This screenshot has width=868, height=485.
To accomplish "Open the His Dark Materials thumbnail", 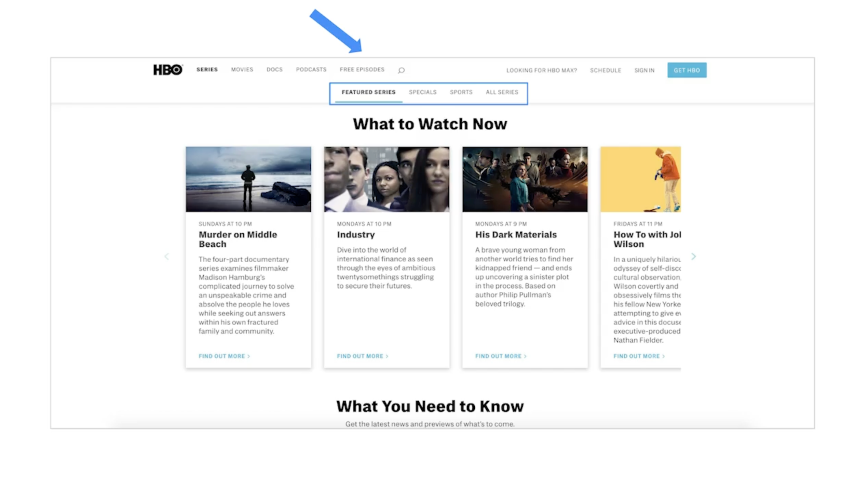I will tap(525, 179).
